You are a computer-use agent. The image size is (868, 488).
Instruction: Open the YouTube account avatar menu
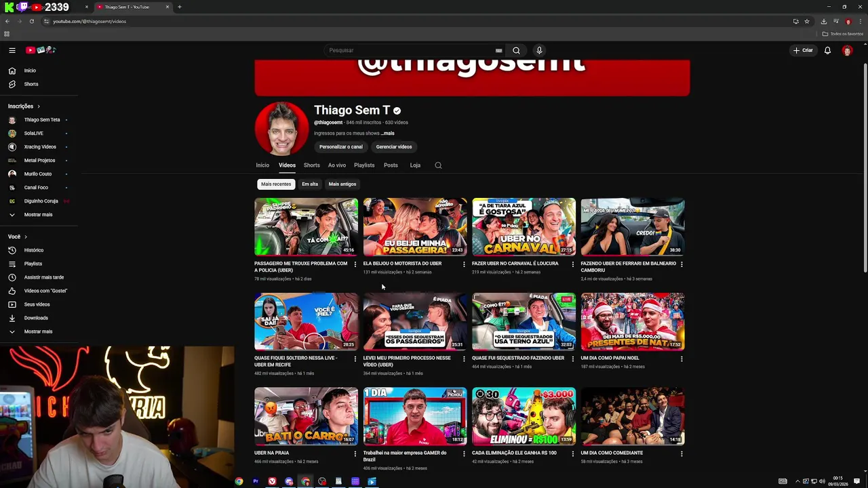coord(847,50)
